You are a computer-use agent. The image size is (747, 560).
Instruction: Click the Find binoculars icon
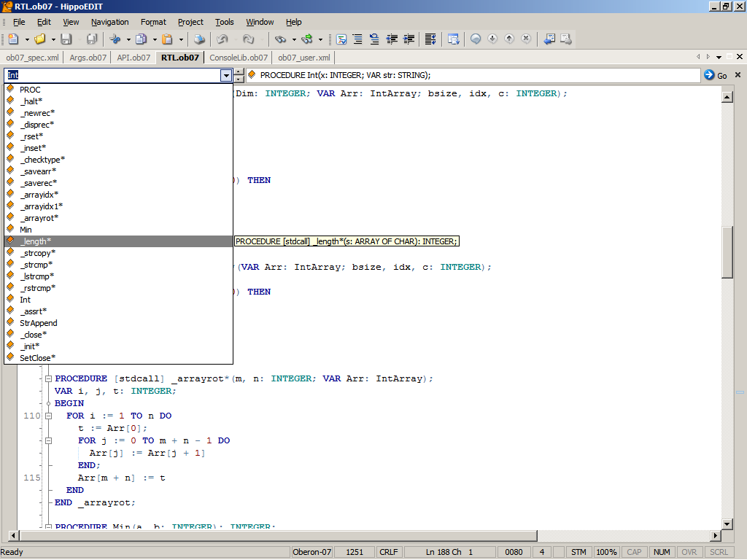tap(280, 39)
